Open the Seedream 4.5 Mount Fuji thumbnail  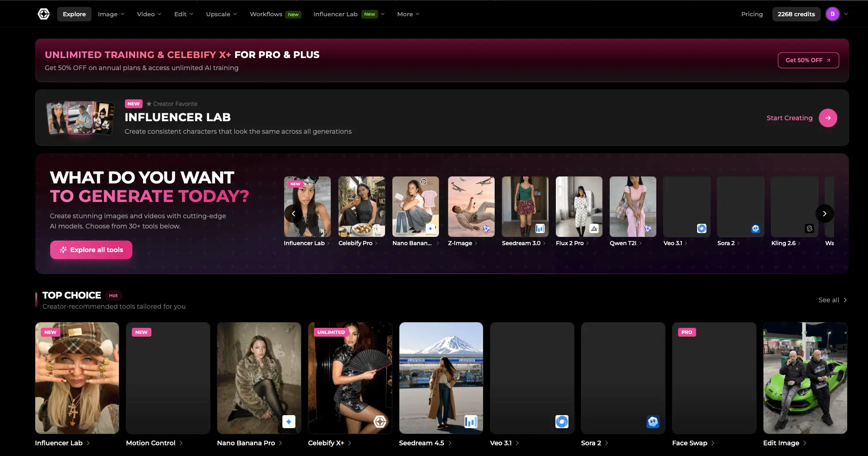coord(441,378)
